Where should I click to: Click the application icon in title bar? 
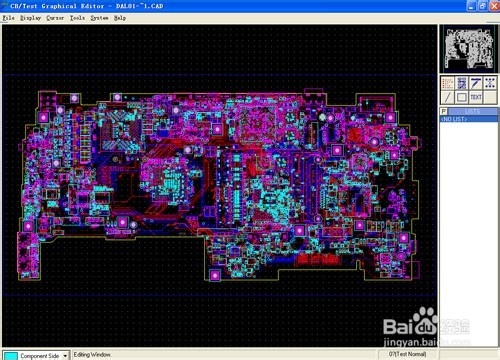pos(5,6)
